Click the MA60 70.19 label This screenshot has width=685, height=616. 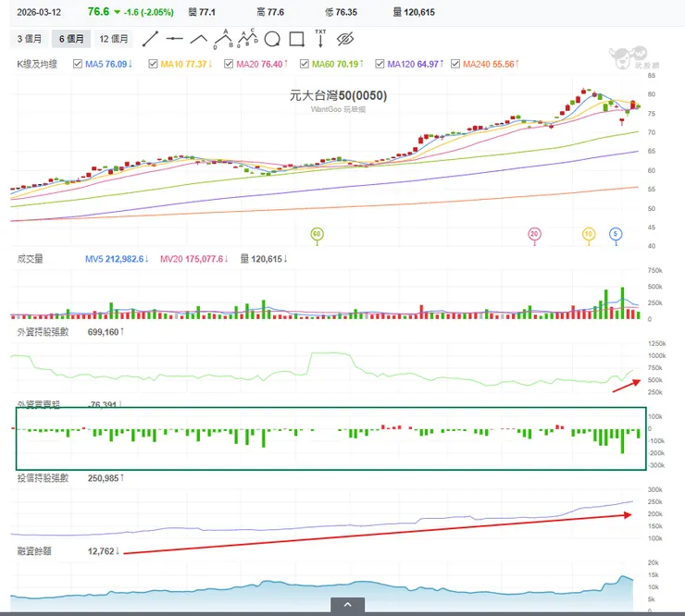point(337,64)
